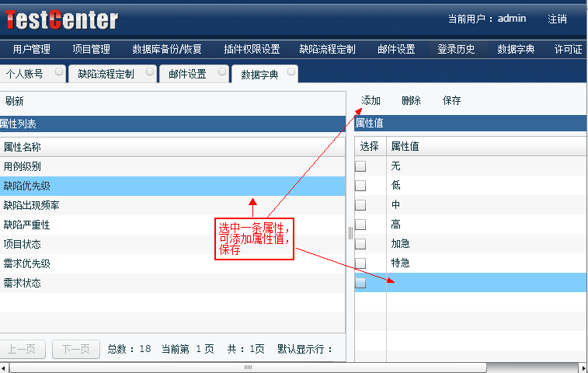Image resolution: width=588 pixels, height=373 pixels.
Task: Select 缺陷严重性 in the attribute list
Action: (x=26, y=225)
